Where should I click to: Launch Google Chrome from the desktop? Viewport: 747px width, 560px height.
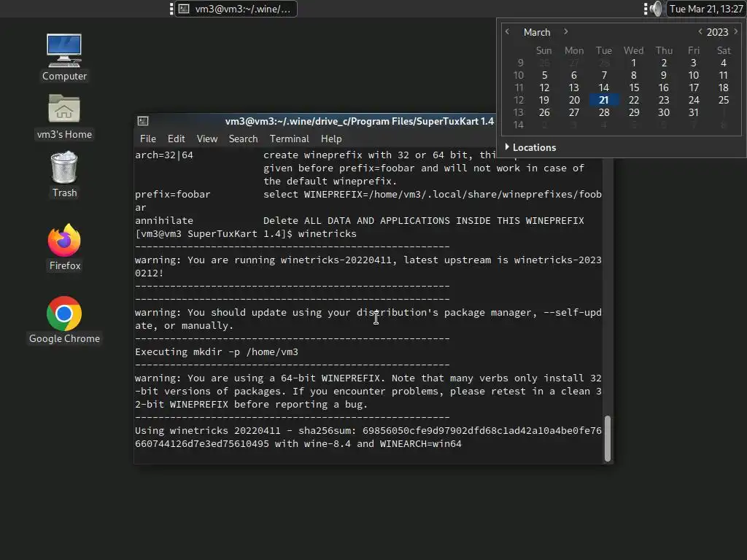(x=64, y=320)
